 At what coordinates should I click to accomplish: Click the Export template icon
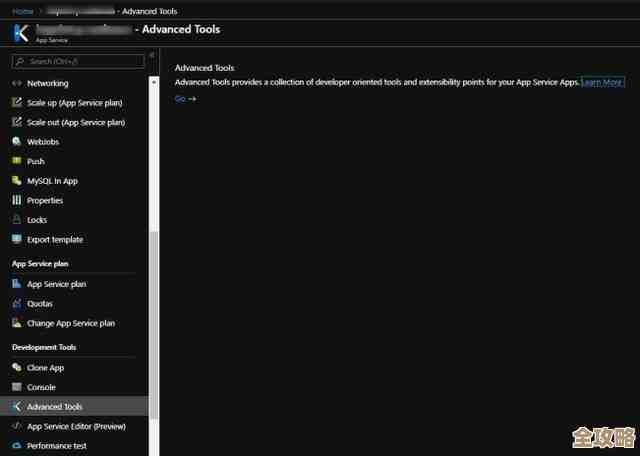coord(17,239)
